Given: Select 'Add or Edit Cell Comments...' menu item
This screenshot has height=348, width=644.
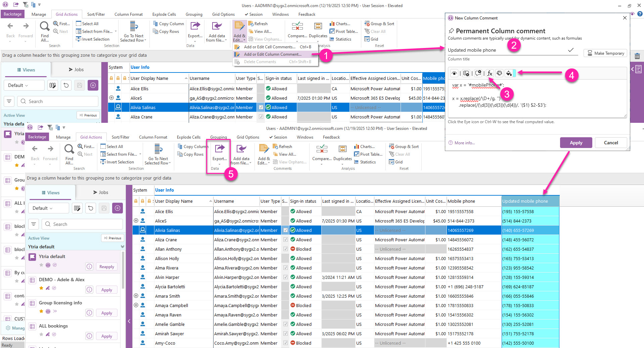Looking at the screenshot, I should [x=269, y=47].
